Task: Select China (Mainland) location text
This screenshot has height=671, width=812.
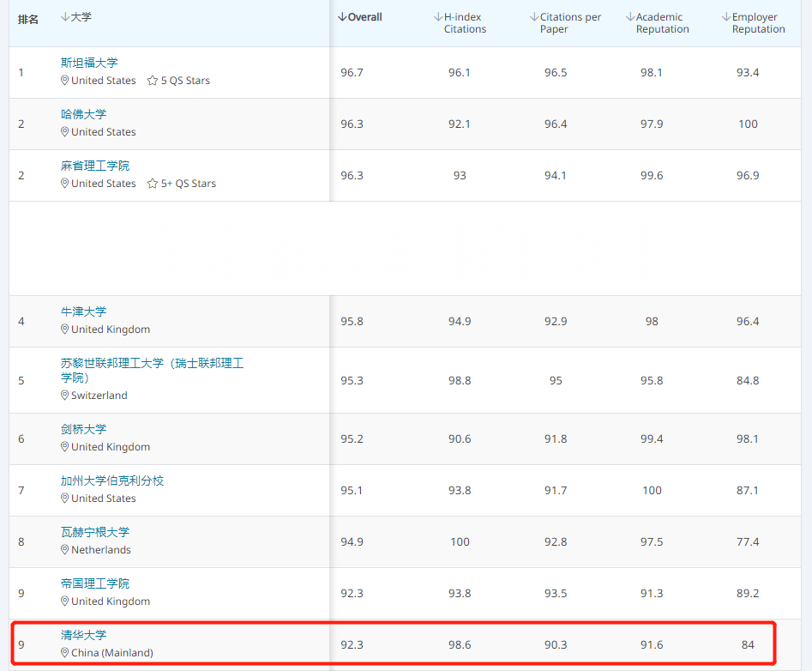Action: tap(111, 652)
